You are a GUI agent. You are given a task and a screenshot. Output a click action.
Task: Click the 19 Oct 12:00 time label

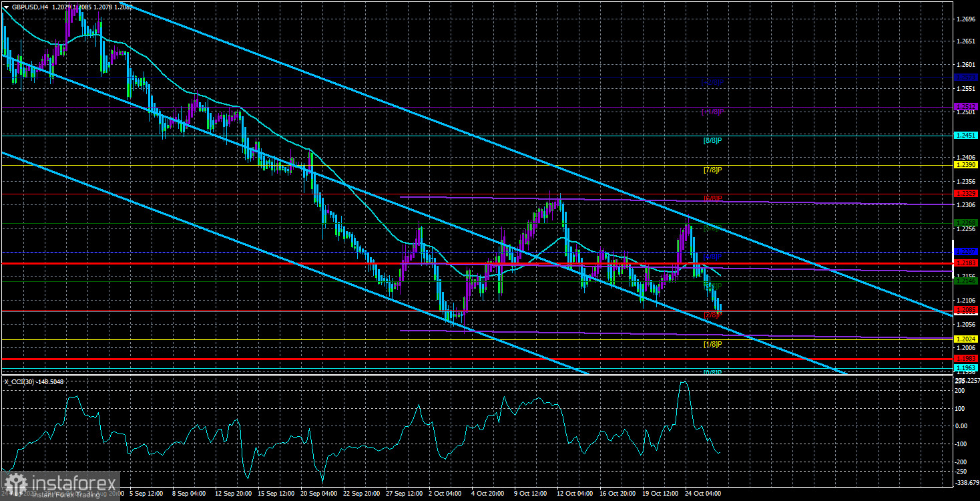tap(660, 494)
